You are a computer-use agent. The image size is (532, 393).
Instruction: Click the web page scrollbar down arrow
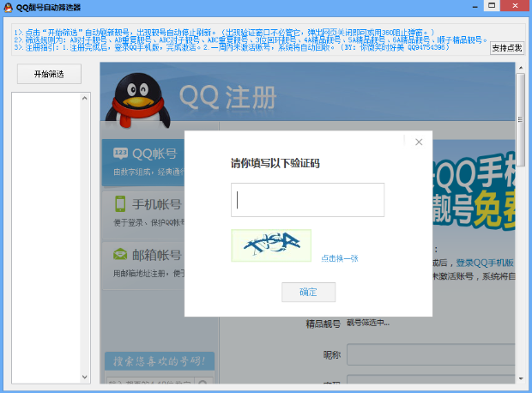(521, 378)
